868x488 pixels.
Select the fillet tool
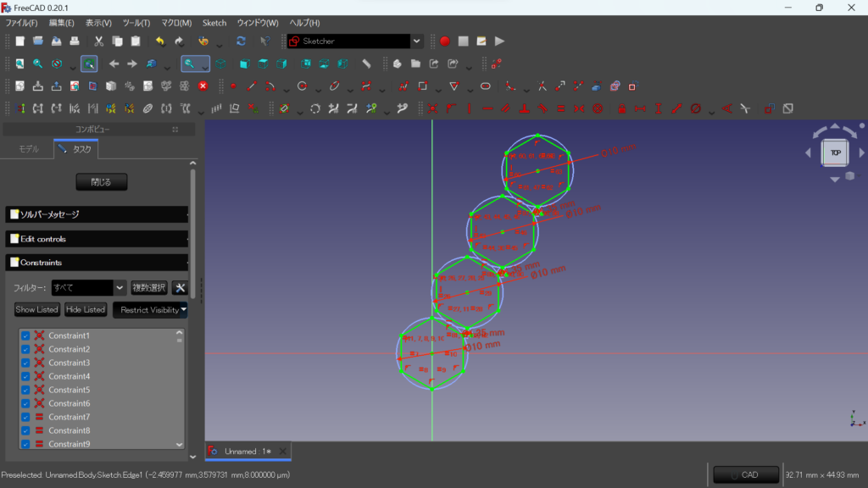[x=510, y=86]
